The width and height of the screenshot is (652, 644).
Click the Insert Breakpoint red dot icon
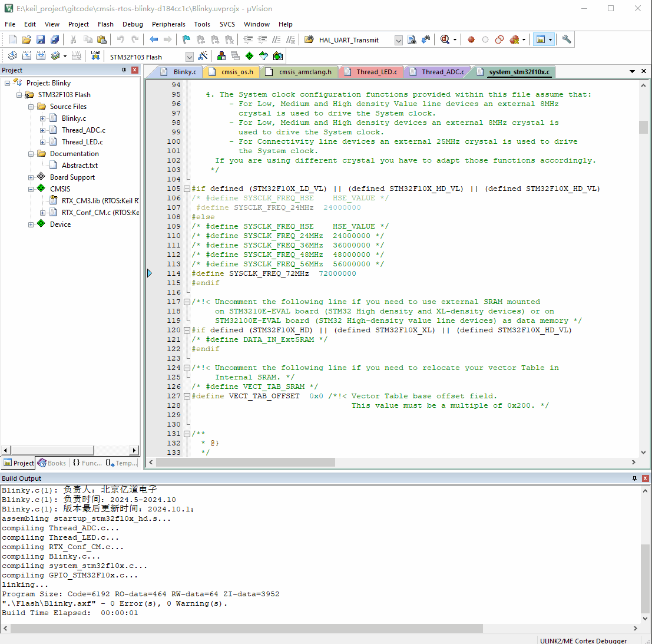tap(471, 39)
